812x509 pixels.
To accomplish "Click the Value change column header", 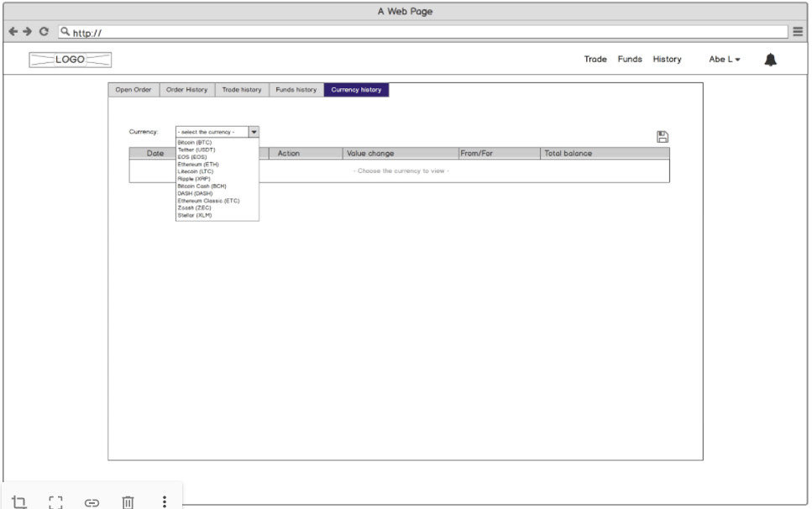I will [x=401, y=153].
